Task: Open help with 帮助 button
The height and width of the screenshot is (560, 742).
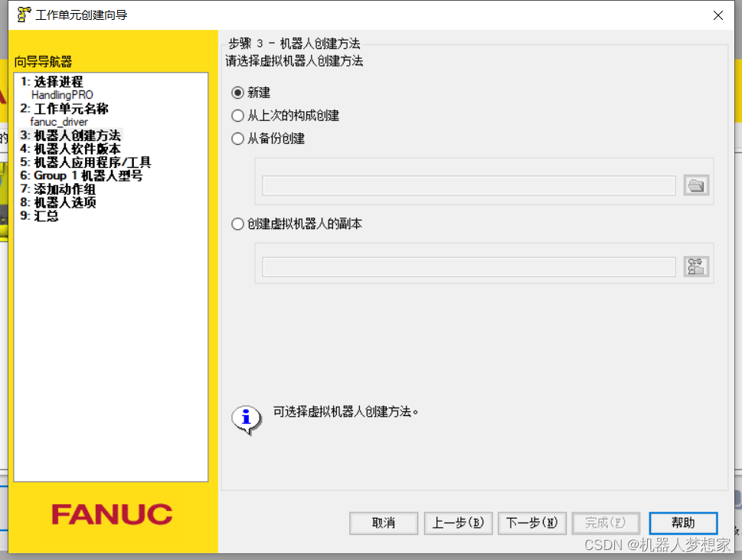Action: click(x=683, y=523)
